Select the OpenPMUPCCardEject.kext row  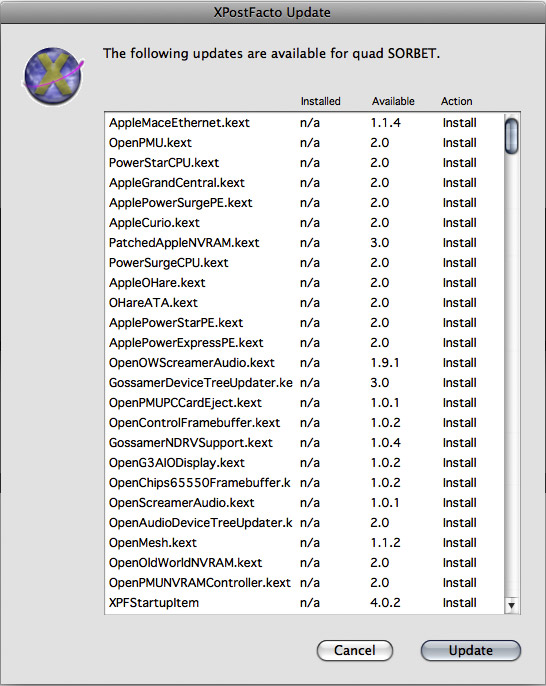pos(304,403)
